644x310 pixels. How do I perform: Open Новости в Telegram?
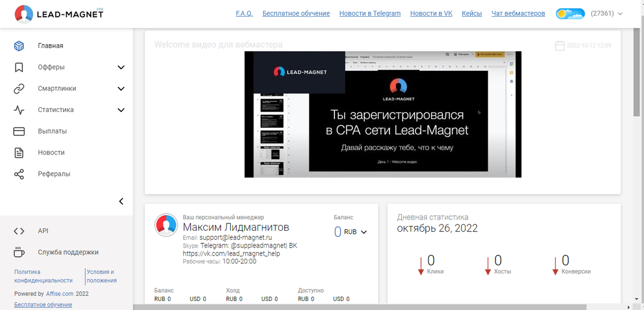point(370,14)
